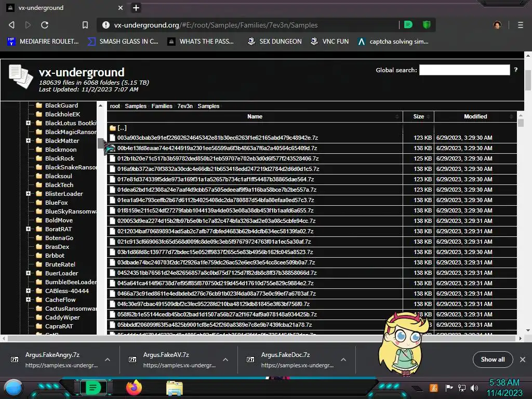532x399 pixels.
Task: Open the Start orb on the taskbar
Action: pyautogui.click(x=13, y=388)
